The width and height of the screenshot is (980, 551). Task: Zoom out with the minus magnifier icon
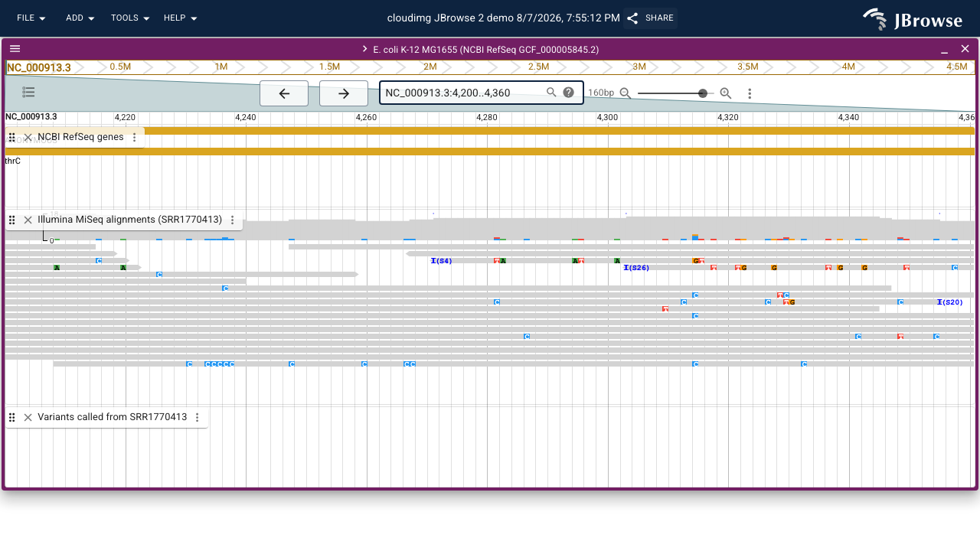click(x=626, y=93)
